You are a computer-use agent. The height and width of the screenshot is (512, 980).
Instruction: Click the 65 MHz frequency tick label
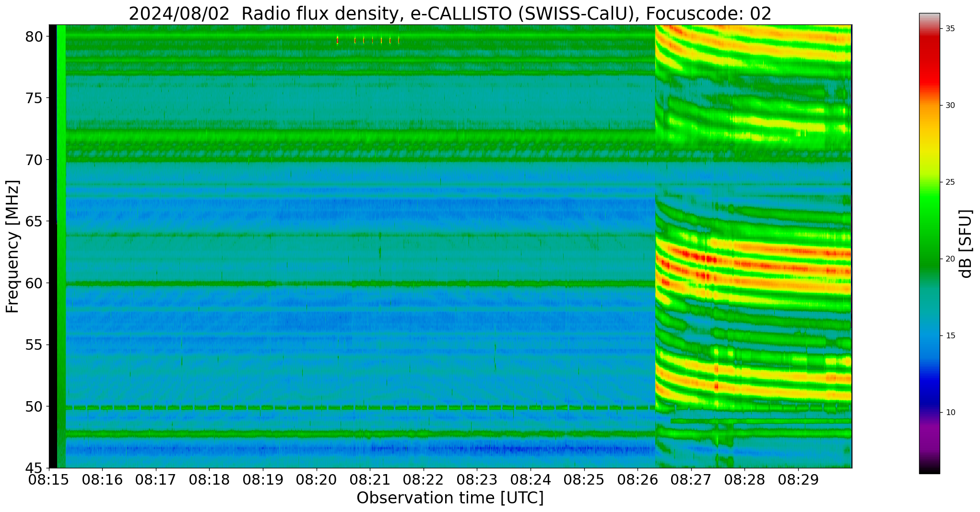click(34, 222)
